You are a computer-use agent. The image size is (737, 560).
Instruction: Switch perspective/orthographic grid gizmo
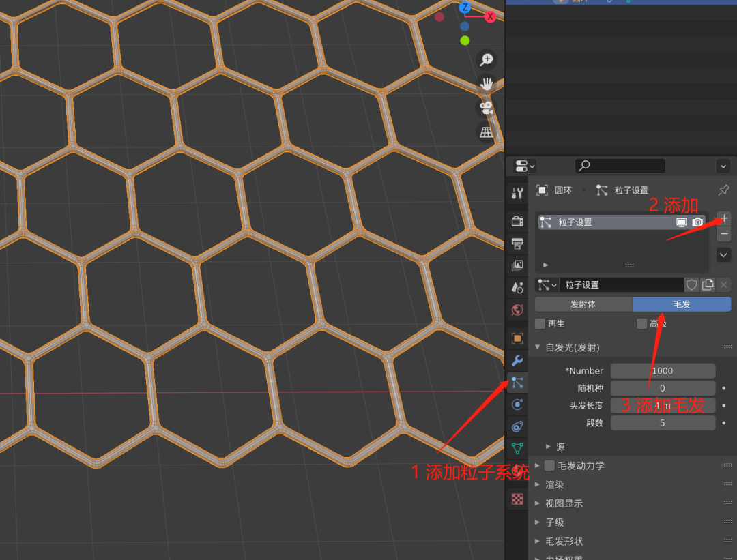(487, 132)
